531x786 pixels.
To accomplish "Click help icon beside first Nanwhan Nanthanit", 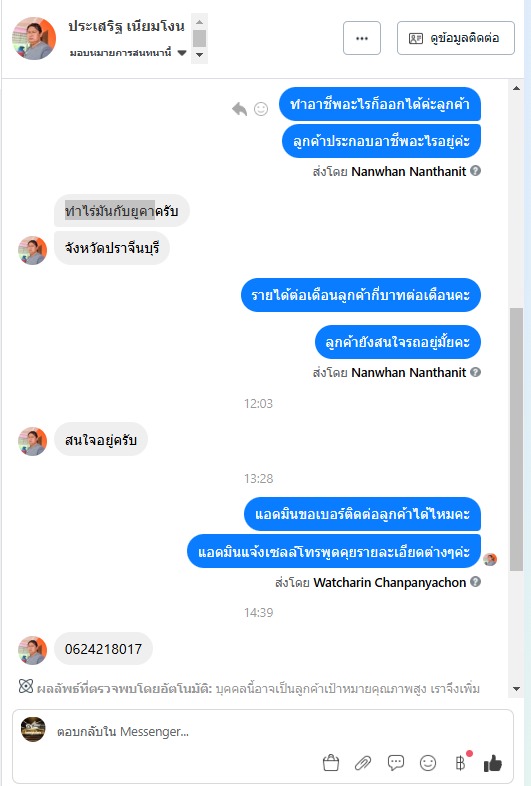I will tap(476, 170).
